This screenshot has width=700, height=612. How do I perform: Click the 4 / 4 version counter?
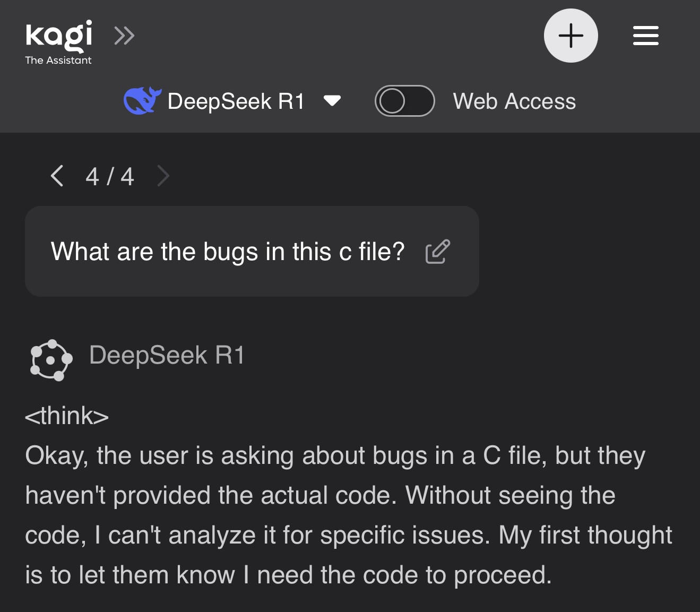click(110, 177)
